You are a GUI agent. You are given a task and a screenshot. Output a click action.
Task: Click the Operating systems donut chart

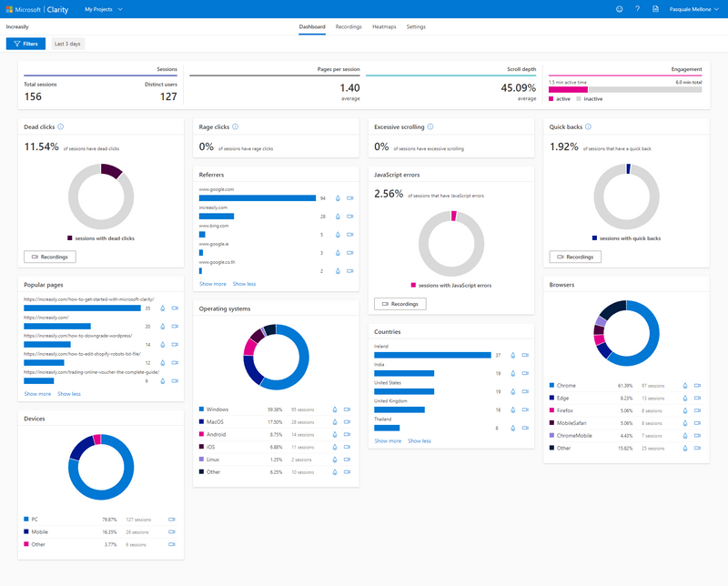277,357
